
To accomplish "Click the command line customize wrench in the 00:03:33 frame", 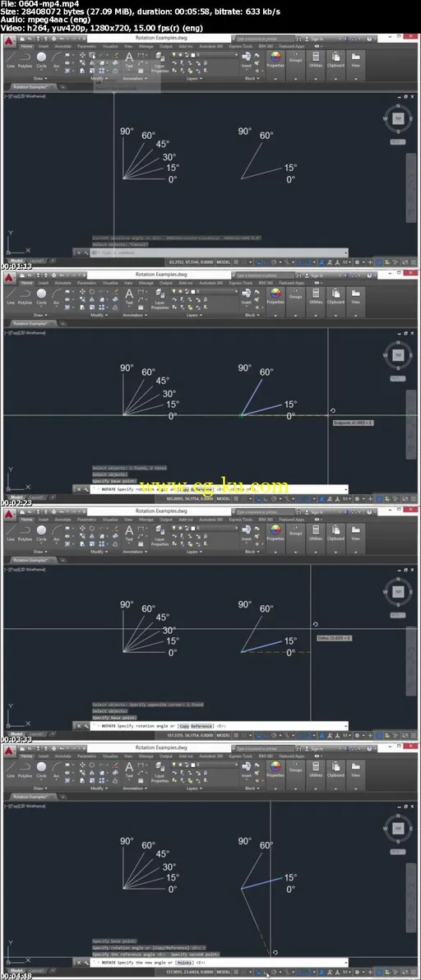I will (x=86, y=726).
